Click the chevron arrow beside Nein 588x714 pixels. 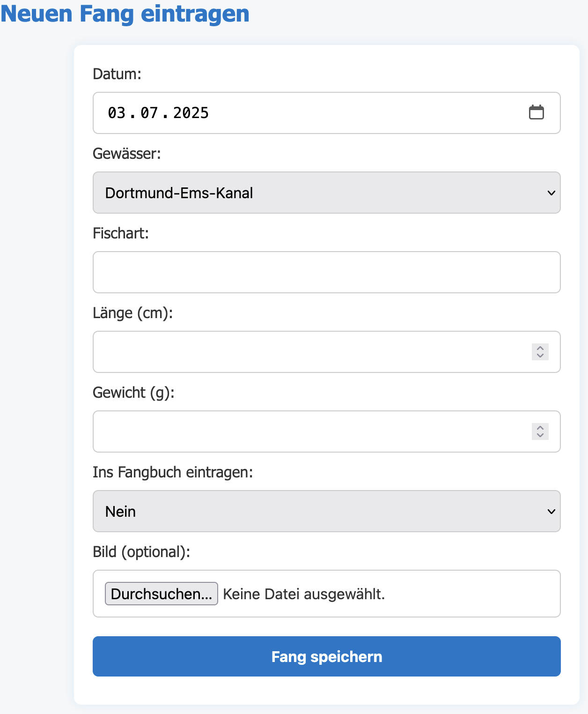[551, 512]
